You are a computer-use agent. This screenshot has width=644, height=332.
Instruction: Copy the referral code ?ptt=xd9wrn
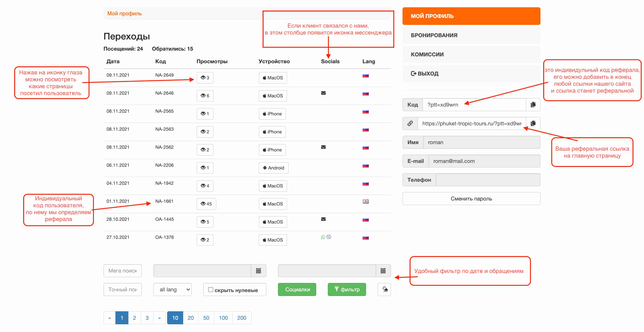click(x=533, y=104)
